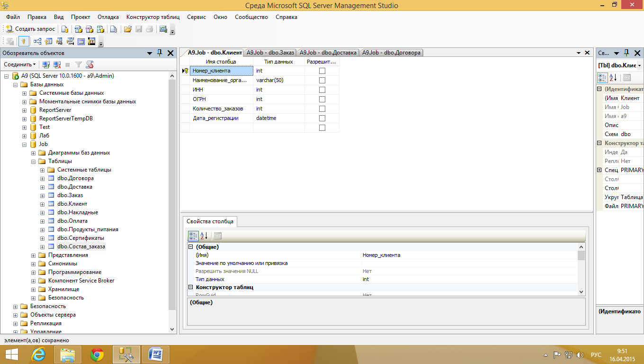
Task: Open the Файл menu
Action: tap(13, 17)
